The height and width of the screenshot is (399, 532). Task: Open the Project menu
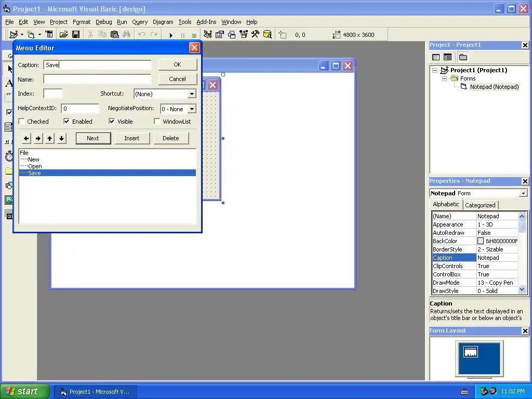click(x=59, y=22)
